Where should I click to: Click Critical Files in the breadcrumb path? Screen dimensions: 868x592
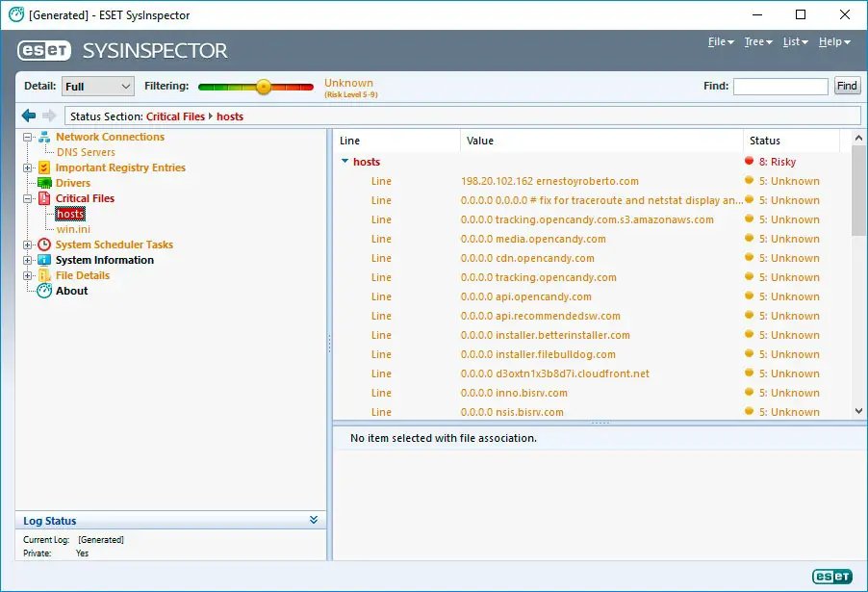click(x=175, y=116)
